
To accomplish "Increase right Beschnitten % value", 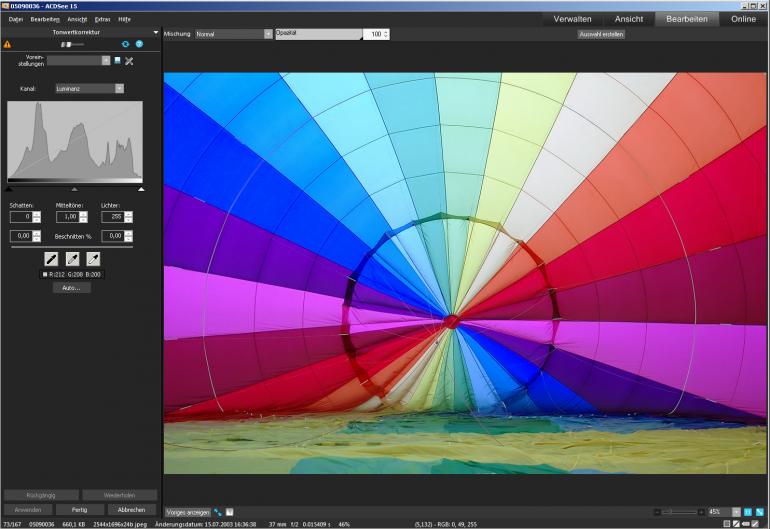I will click(129, 233).
